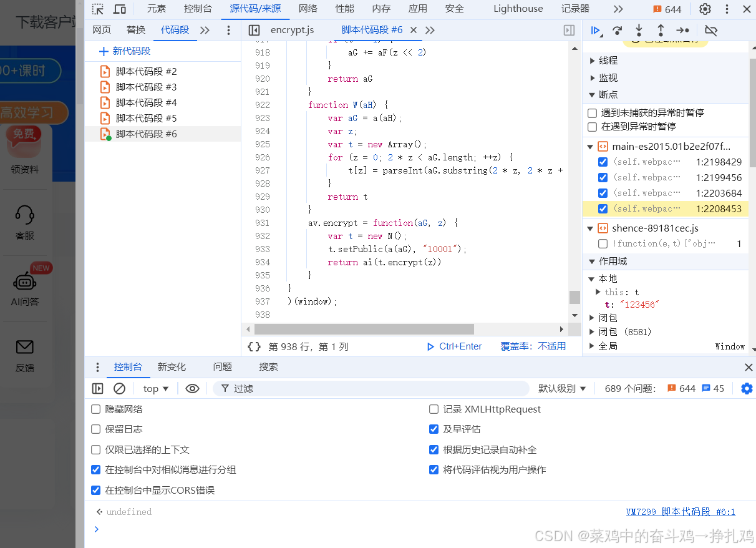Resume script execution
This screenshot has width=756, height=548.
(596, 30)
